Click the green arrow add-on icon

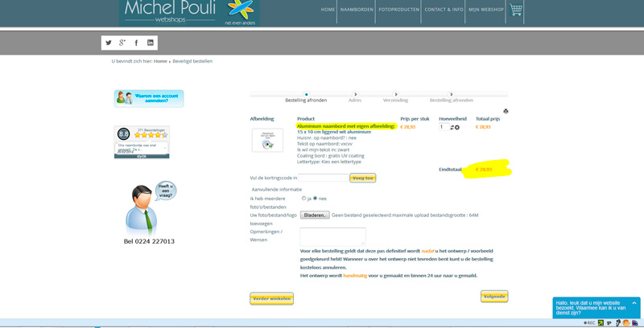pos(601,323)
